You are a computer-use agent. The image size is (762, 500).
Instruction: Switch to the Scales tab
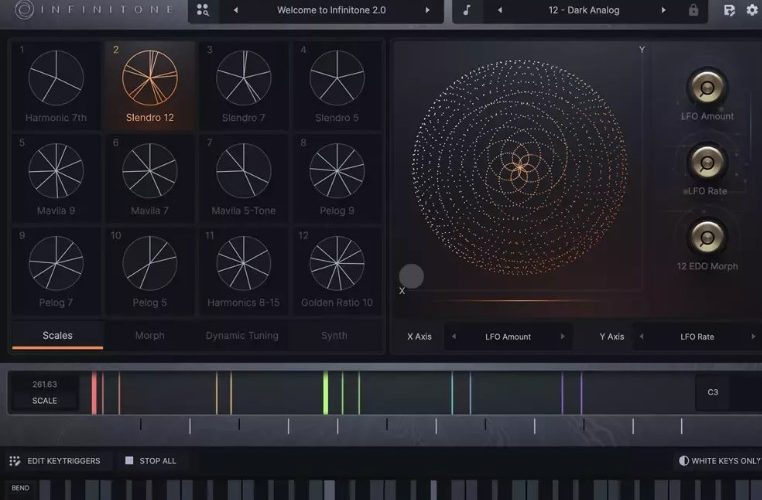(x=57, y=335)
